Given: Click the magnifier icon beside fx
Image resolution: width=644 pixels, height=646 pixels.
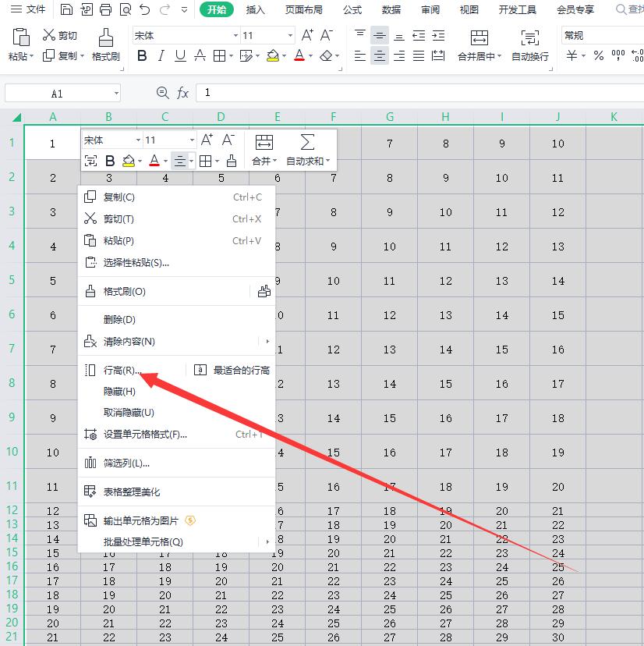Looking at the screenshot, I should click(x=163, y=93).
